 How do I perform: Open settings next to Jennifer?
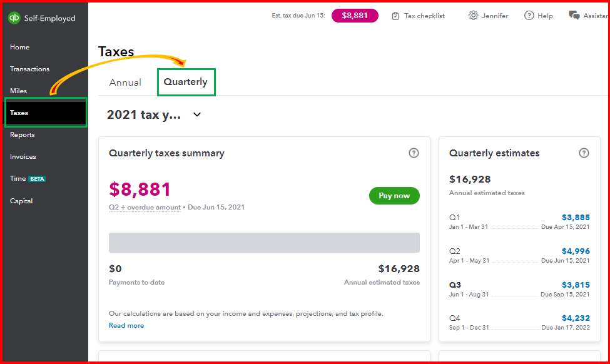[x=474, y=15]
